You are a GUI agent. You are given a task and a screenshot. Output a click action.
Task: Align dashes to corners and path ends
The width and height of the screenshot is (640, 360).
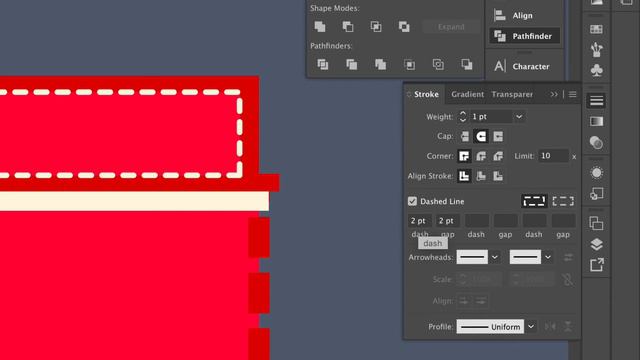coord(563,201)
